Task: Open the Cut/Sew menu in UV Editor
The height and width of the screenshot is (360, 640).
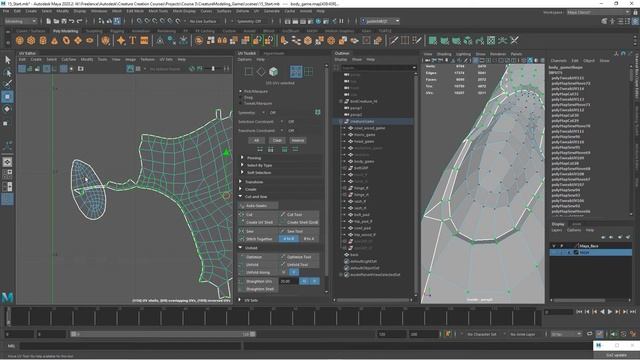Action: (x=69, y=60)
